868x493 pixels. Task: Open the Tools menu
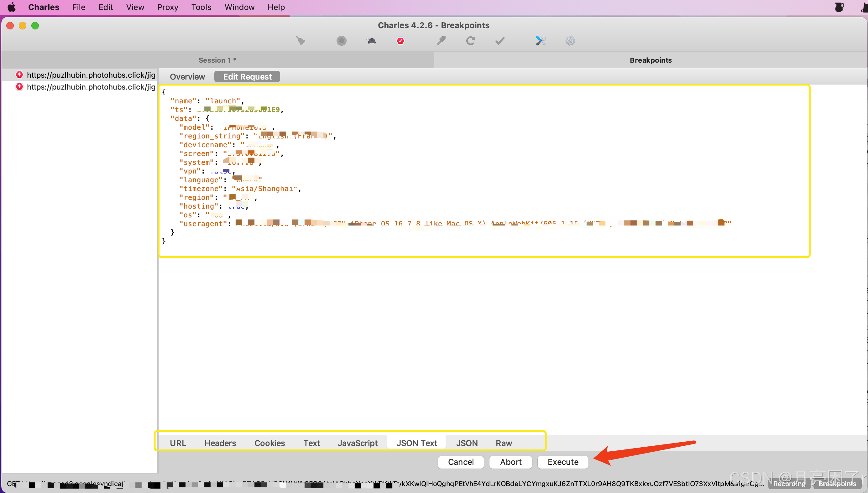[x=201, y=7]
